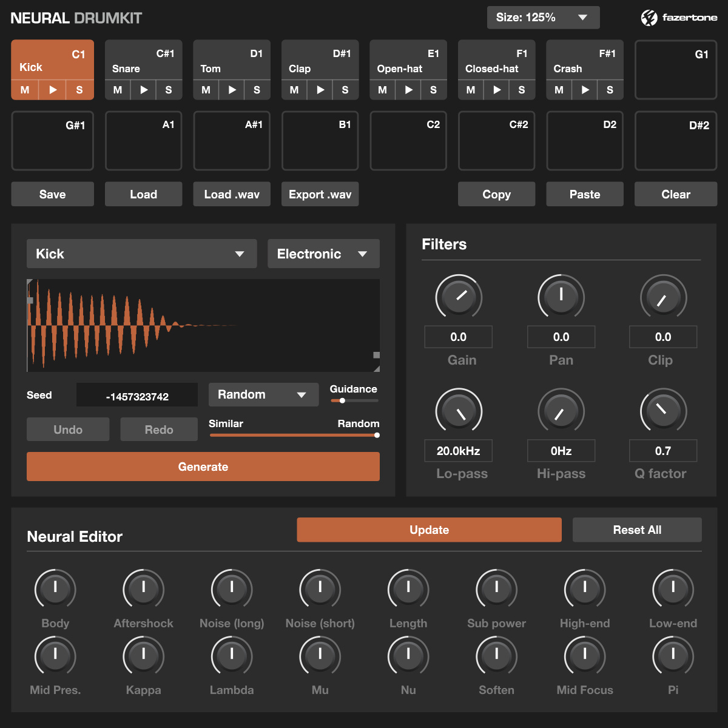The width and height of the screenshot is (728, 728).
Task: Preview the Closed-hat sample
Action: pos(496,90)
